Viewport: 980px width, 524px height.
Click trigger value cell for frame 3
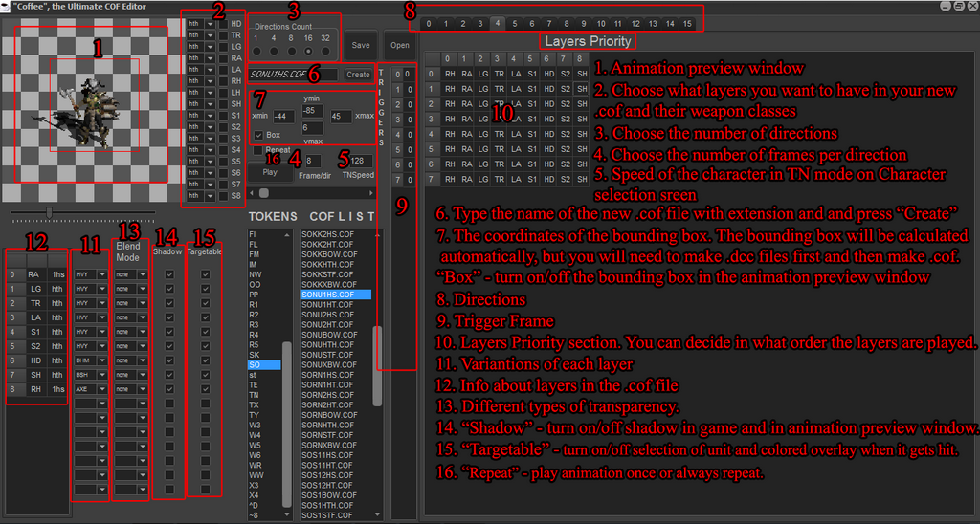[x=408, y=120]
